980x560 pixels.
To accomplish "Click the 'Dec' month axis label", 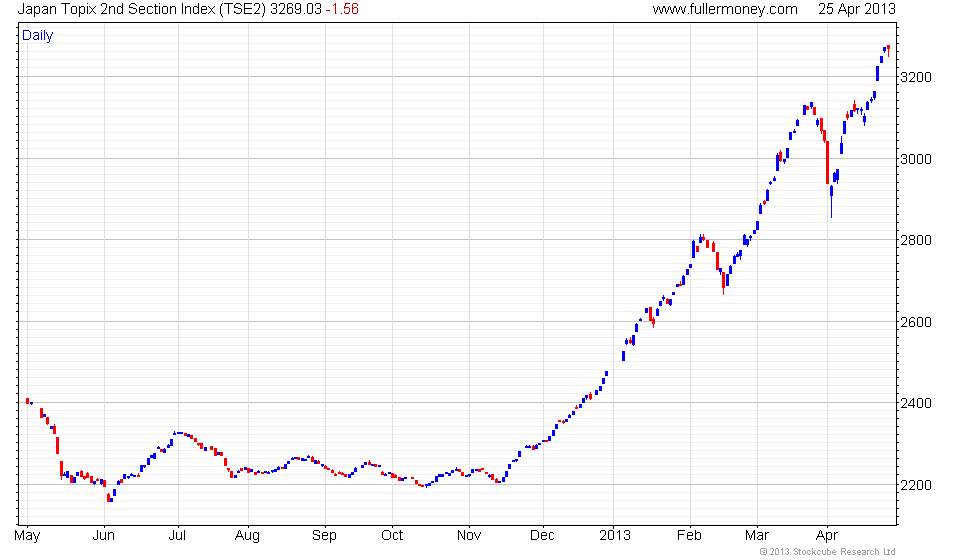I will tap(542, 535).
